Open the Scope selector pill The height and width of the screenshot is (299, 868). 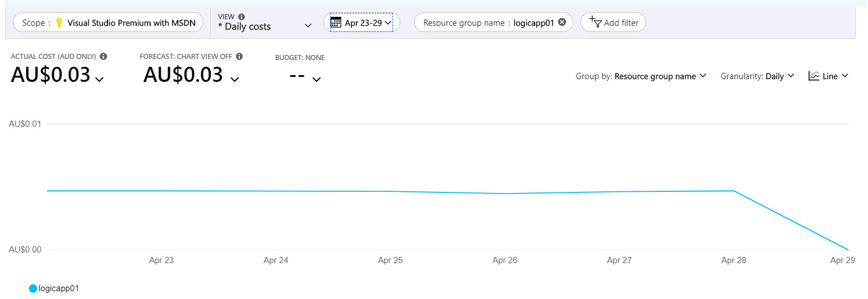click(x=108, y=22)
